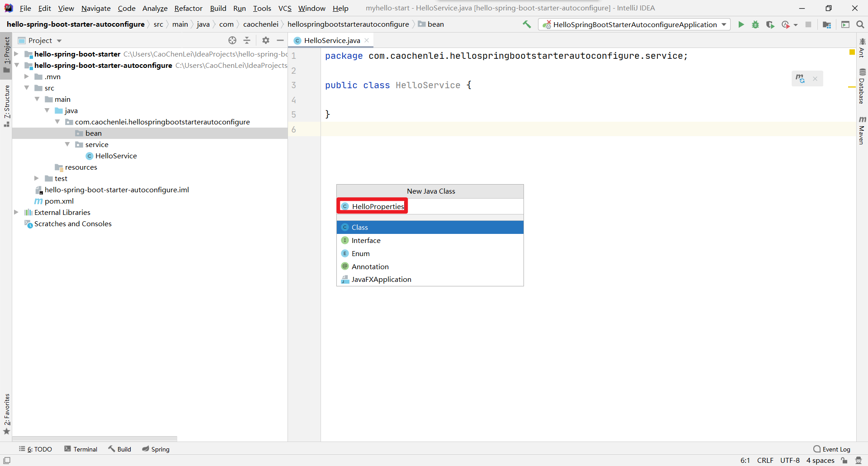Click the Search Everywhere magnifier icon

click(860, 24)
